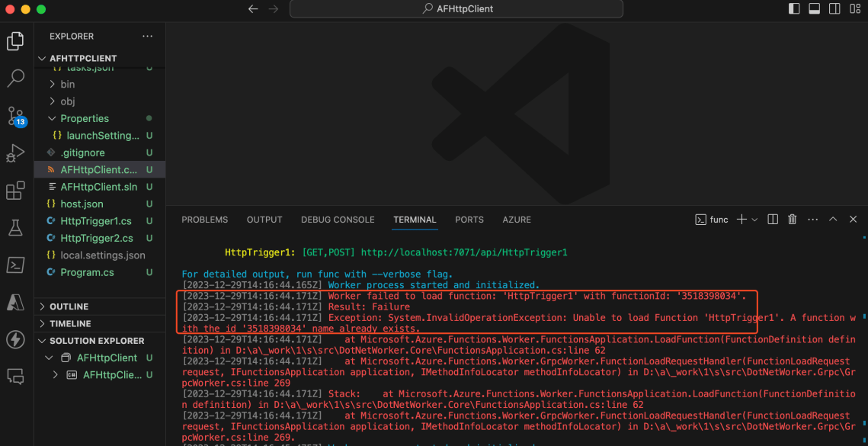Open Explorer more actions ellipsis
This screenshot has height=446, width=868.
click(147, 36)
